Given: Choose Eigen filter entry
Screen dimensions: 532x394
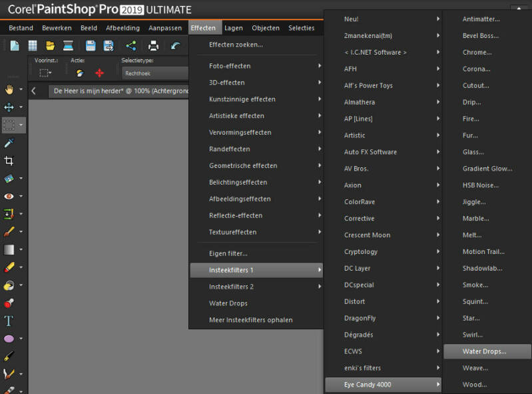Looking at the screenshot, I should tap(256, 253).
